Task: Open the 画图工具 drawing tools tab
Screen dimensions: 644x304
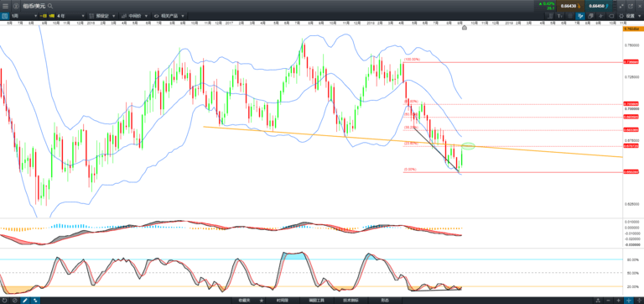Action: pyautogui.click(x=316, y=301)
